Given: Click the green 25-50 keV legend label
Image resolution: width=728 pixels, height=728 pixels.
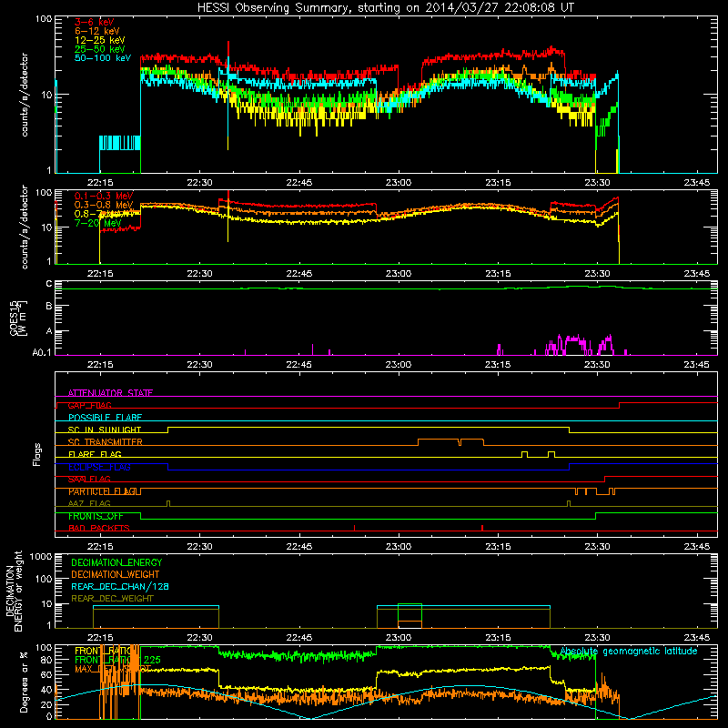Looking at the screenshot, I should click(x=100, y=49).
